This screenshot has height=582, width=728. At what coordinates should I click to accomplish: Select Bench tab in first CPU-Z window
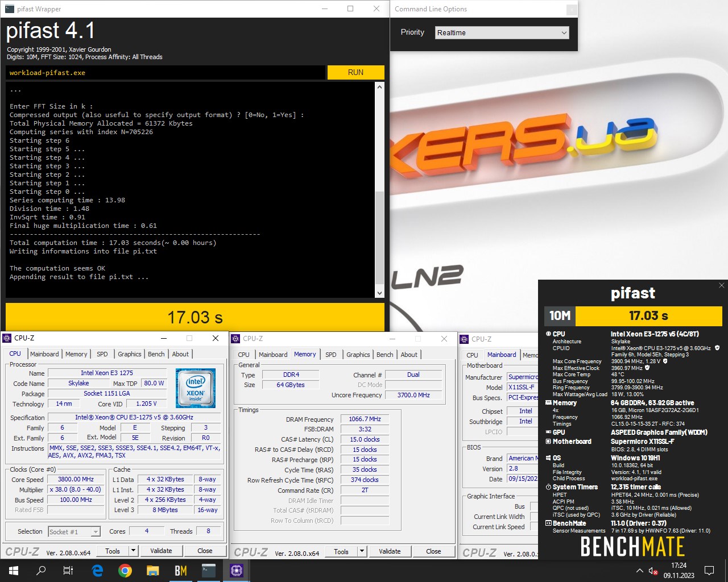click(x=156, y=354)
